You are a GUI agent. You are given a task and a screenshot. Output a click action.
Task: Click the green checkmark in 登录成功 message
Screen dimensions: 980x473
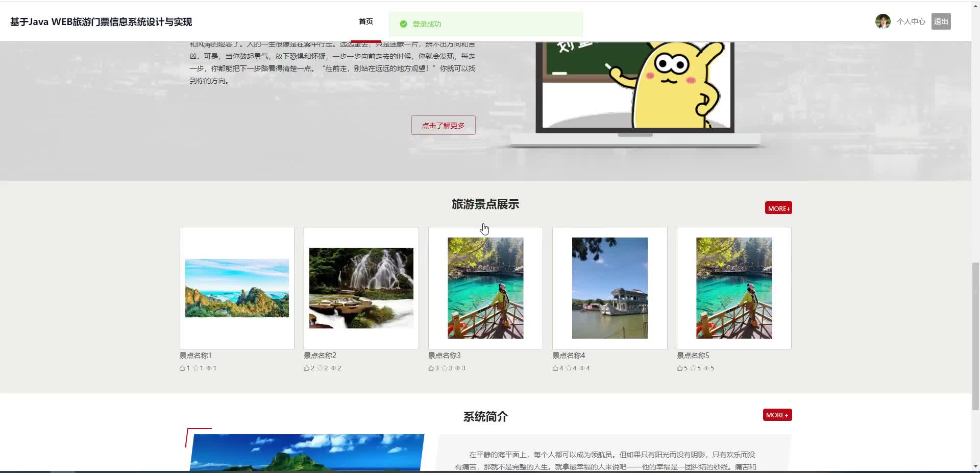click(403, 24)
